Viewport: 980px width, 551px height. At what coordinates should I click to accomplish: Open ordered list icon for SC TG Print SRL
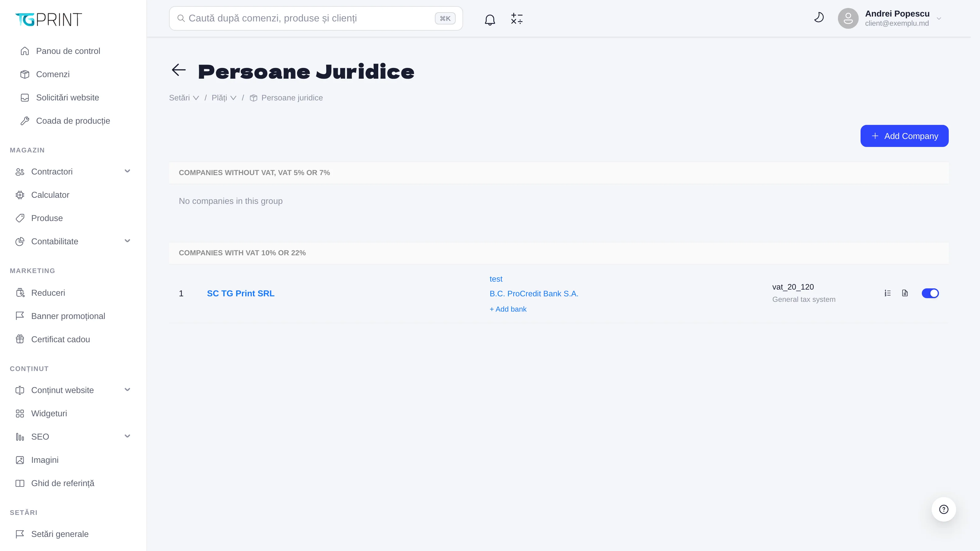pos(888,293)
